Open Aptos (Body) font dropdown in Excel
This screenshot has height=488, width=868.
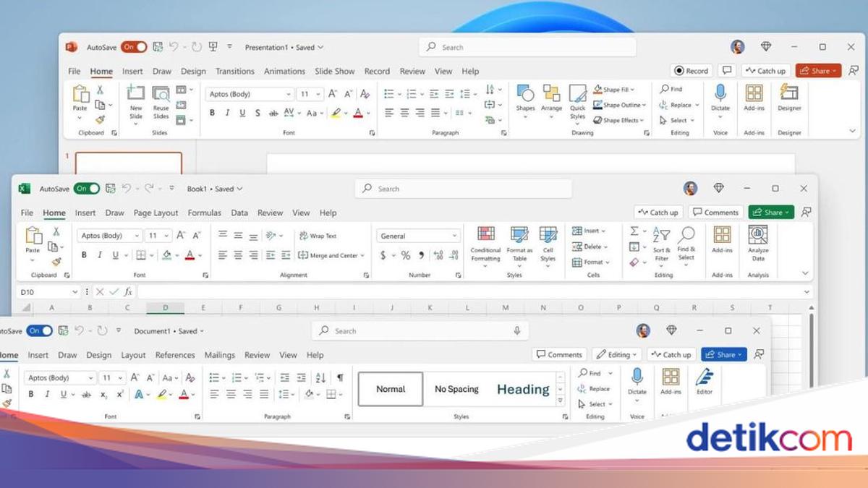135,236
